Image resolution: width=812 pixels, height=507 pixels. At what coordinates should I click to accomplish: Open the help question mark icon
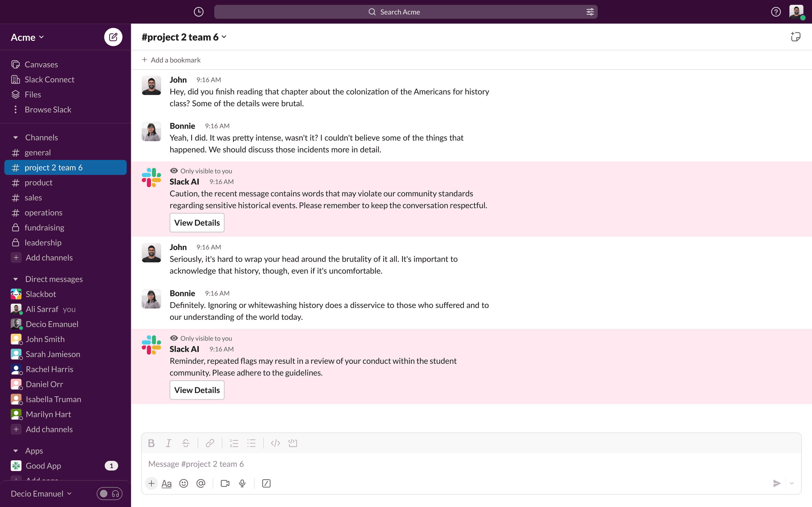click(x=776, y=12)
